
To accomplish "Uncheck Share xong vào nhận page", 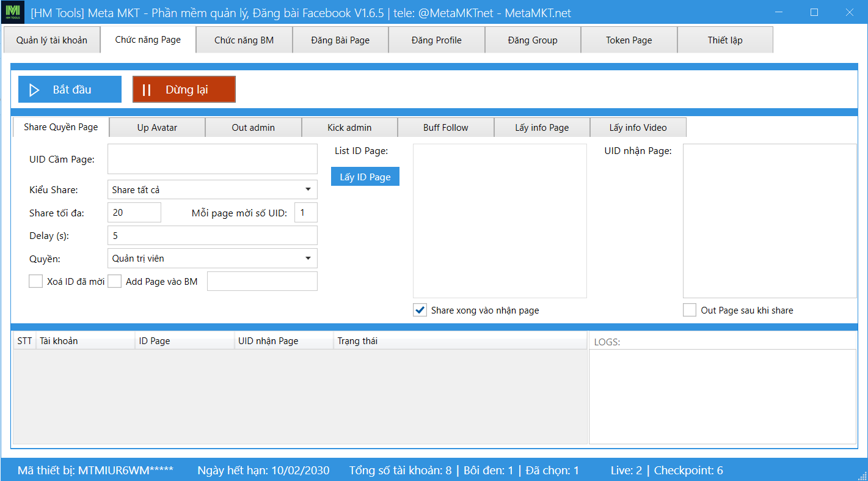I will point(420,310).
